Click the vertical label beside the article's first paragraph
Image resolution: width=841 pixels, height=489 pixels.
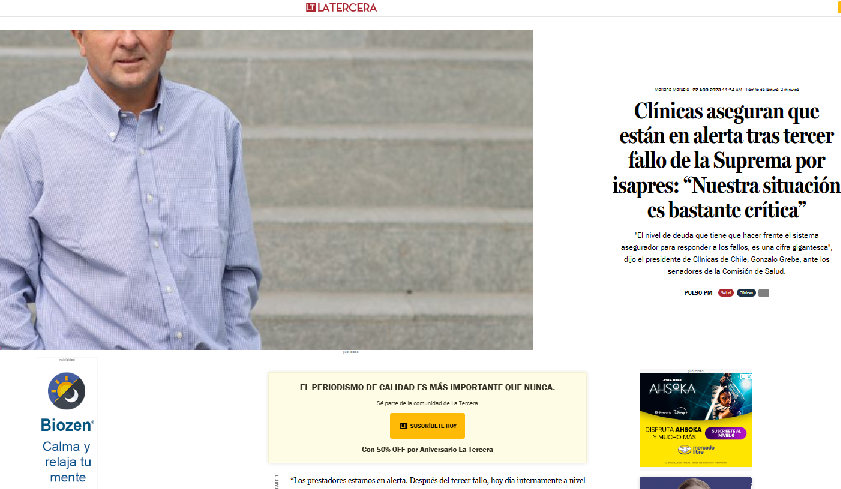coord(277,481)
